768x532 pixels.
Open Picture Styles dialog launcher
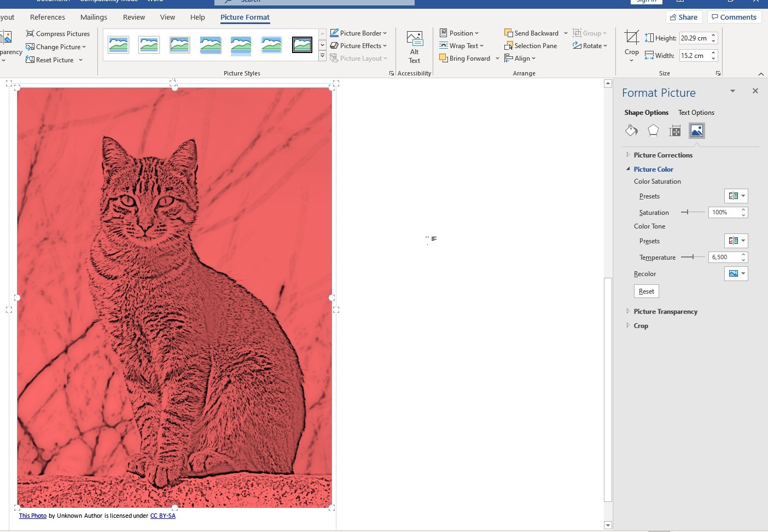tap(392, 73)
